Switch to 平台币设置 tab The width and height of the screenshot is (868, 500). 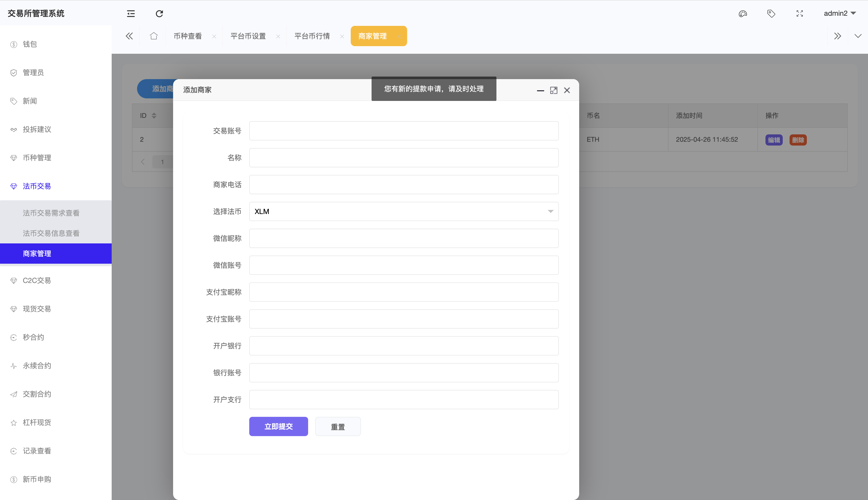248,36
